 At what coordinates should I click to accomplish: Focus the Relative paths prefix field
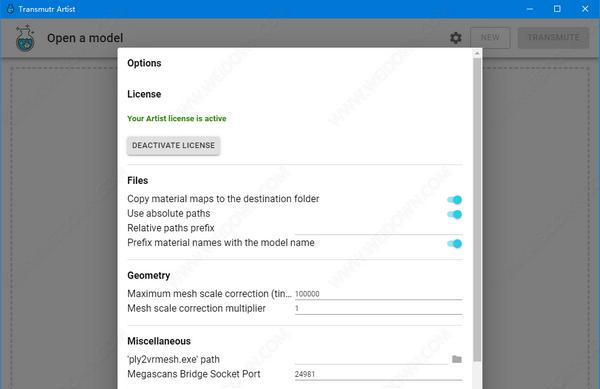[x=378, y=228]
